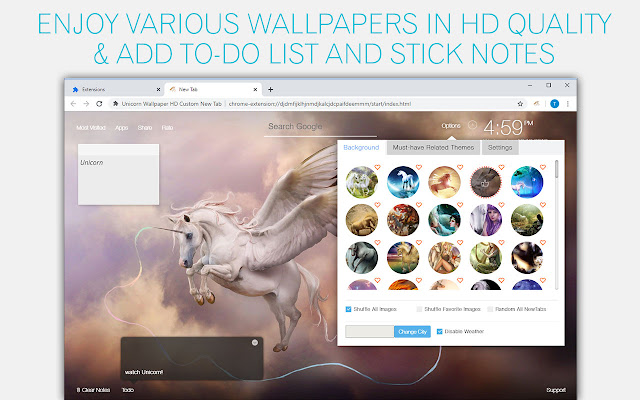Click heart on the blue moon unicorn wallpaper
Screen dimensions: 640x400
[x=419, y=167]
